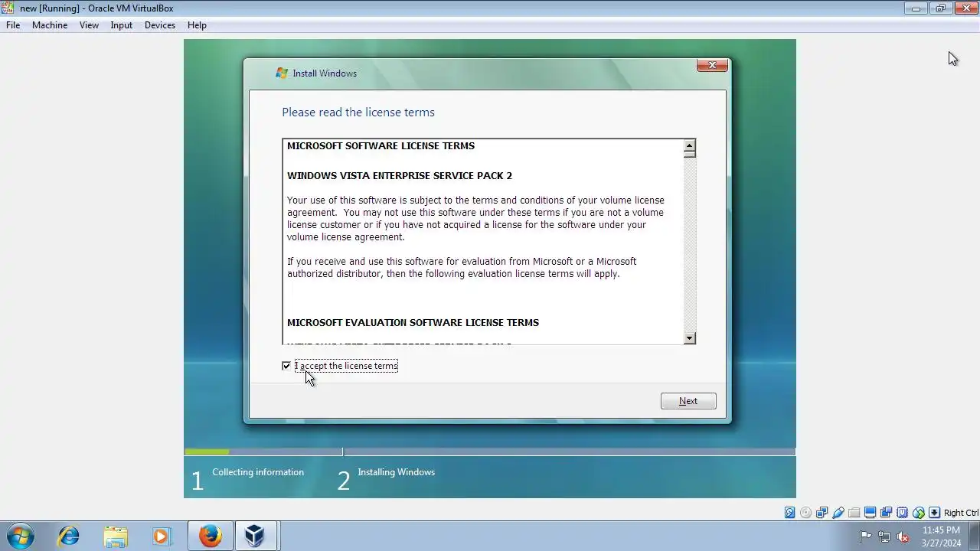This screenshot has width=980, height=551.
Task: Click the optical drive status icon
Action: pyautogui.click(x=805, y=513)
